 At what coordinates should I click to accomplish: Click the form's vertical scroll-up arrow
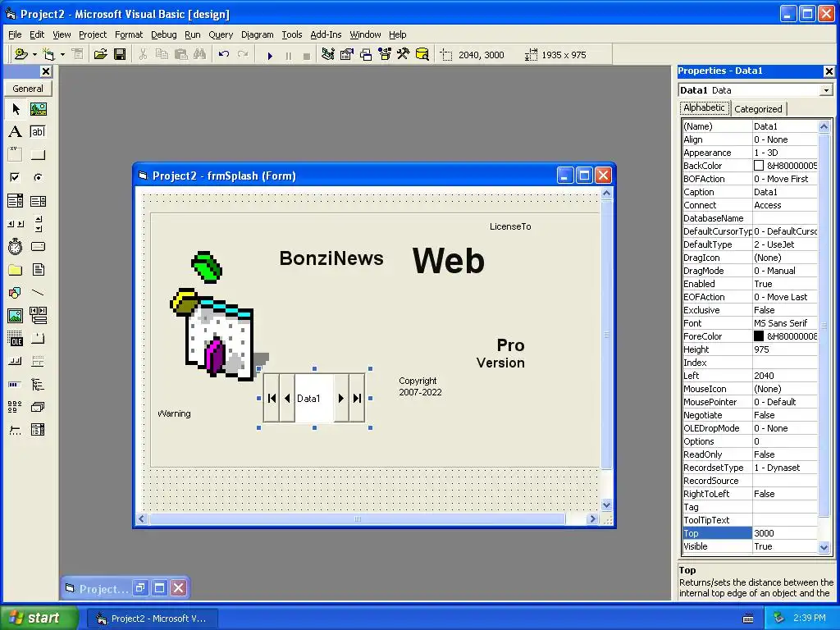coord(606,193)
